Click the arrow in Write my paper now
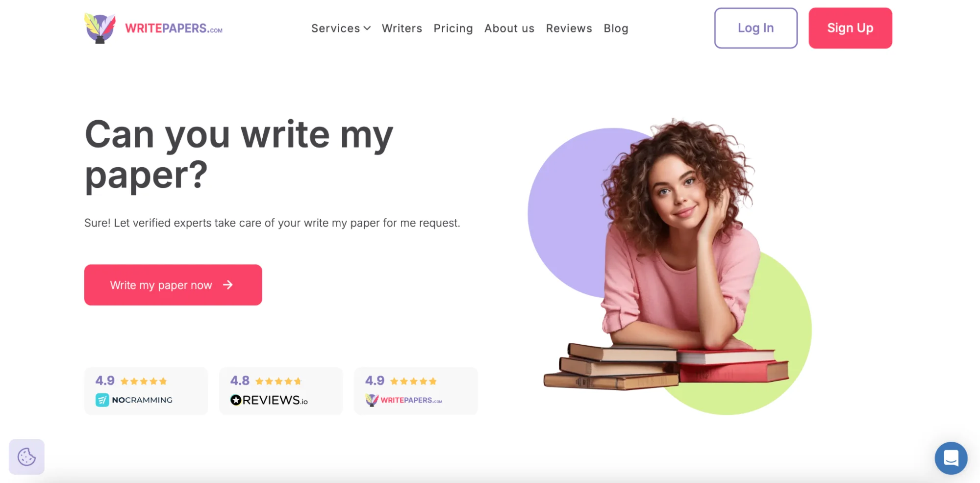 click(227, 285)
